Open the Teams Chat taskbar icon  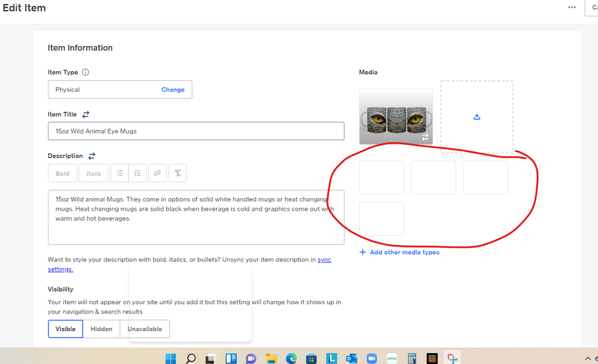tap(251, 358)
